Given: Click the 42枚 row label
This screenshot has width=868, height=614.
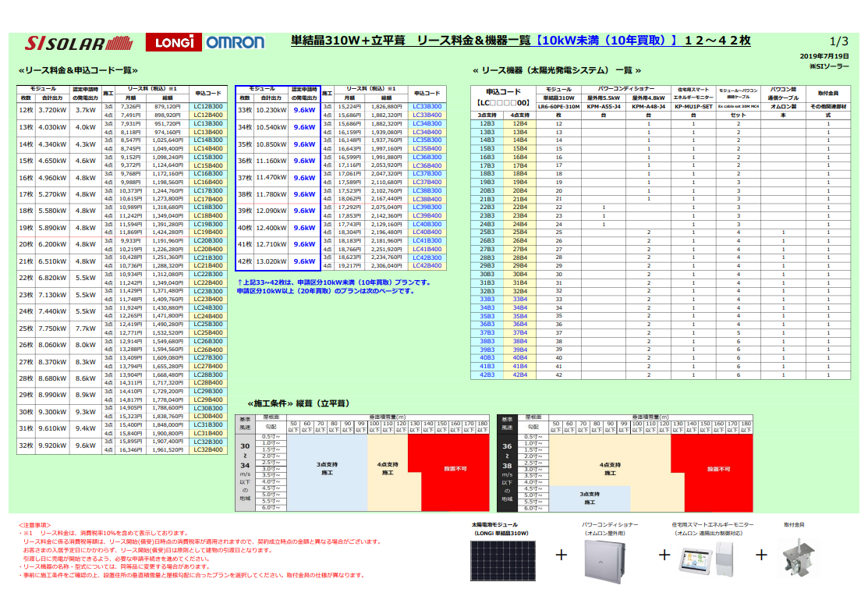Looking at the screenshot, I should point(245,261).
